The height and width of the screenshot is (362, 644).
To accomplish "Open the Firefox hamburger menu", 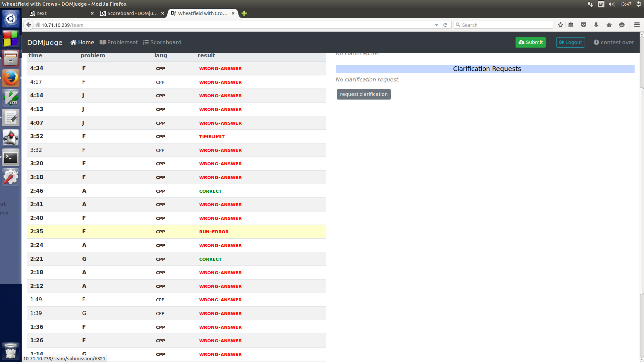I will [x=637, y=25].
